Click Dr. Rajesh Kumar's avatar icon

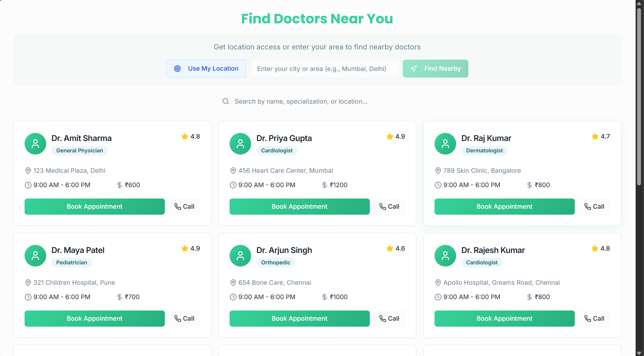(445, 256)
